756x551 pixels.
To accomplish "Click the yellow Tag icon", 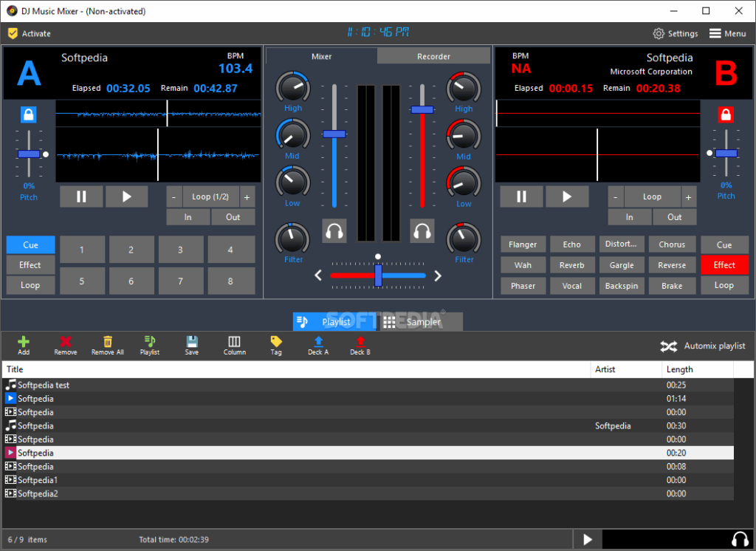I will (x=276, y=342).
